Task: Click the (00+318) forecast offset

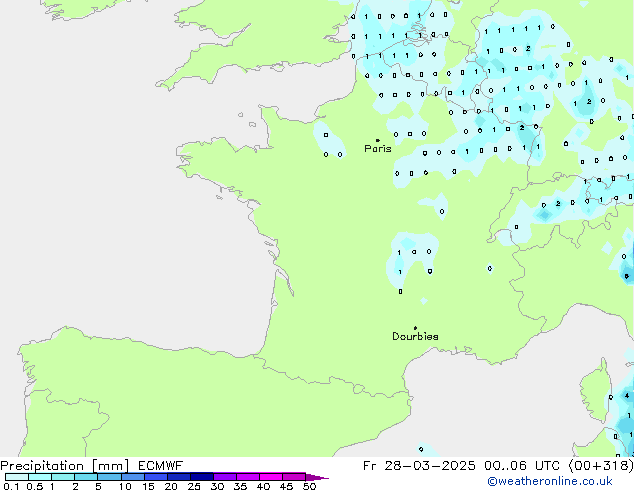Action: click(601, 466)
